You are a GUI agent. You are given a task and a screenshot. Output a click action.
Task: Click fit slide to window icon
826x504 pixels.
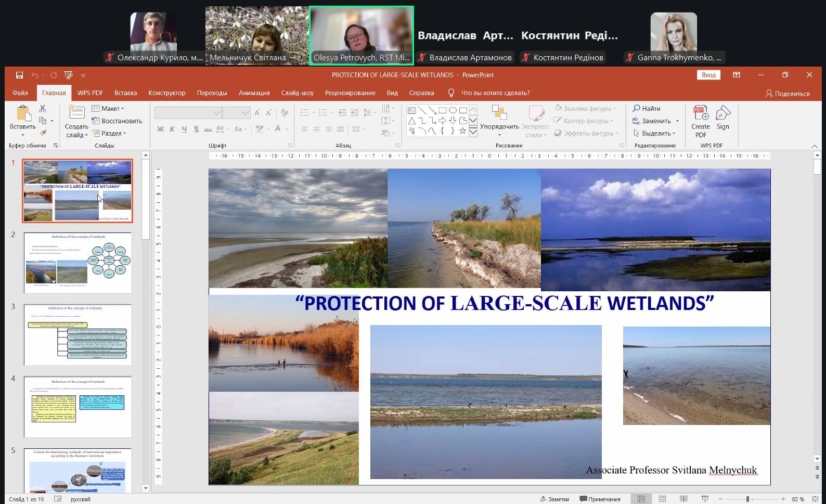tap(816, 499)
